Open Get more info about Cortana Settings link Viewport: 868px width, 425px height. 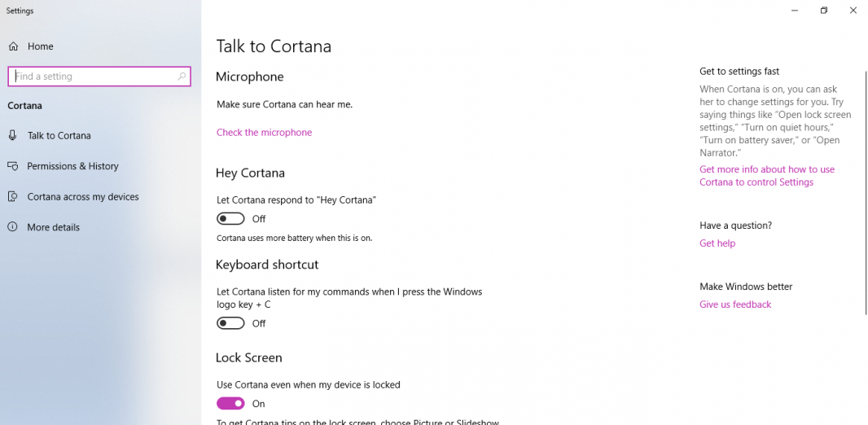point(767,175)
